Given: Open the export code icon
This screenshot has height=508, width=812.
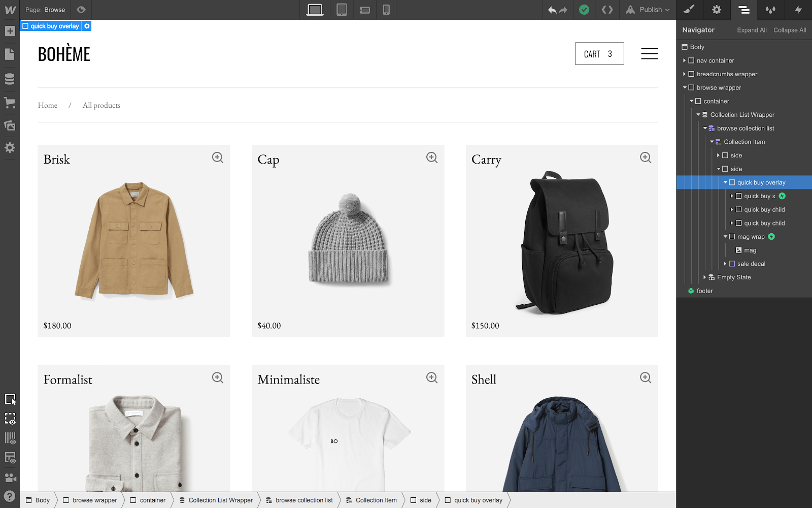Looking at the screenshot, I should pyautogui.click(x=607, y=10).
